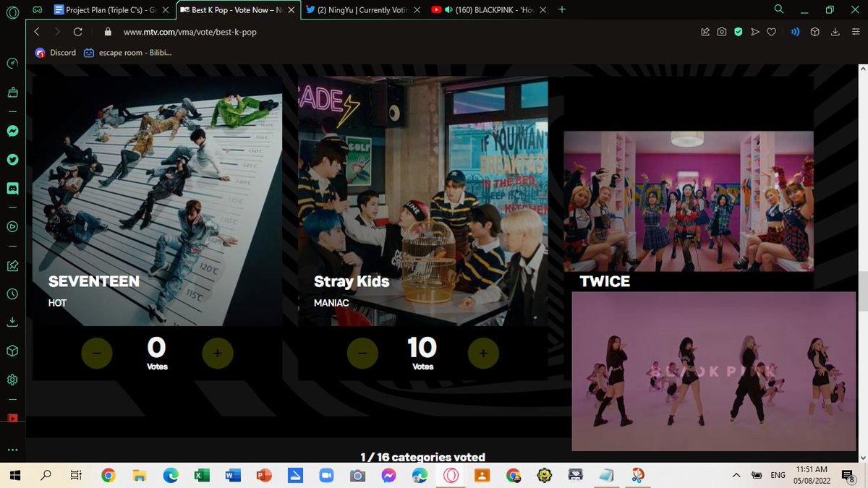Open Twitter in the Opera sidebar
The width and height of the screenshot is (868, 488).
(x=12, y=160)
